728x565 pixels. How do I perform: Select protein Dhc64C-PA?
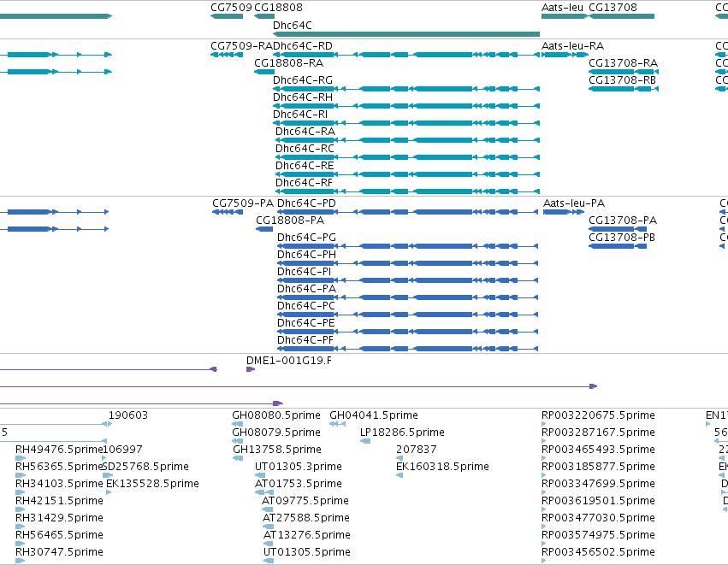[x=306, y=289]
